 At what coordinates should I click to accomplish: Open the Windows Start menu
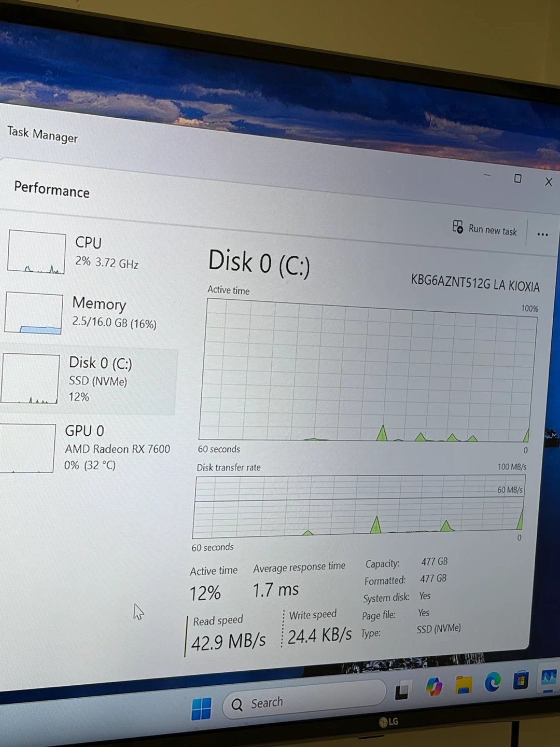(201, 709)
